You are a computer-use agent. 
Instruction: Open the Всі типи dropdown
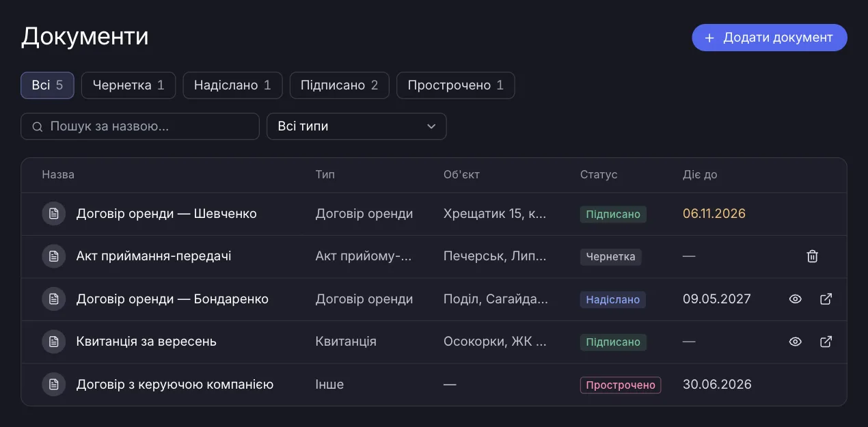pyautogui.click(x=357, y=126)
